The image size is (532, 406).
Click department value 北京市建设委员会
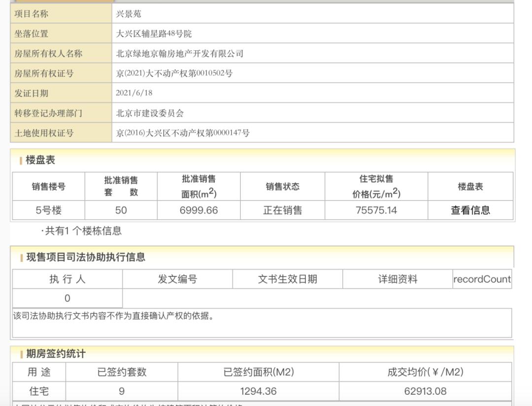[x=150, y=113]
